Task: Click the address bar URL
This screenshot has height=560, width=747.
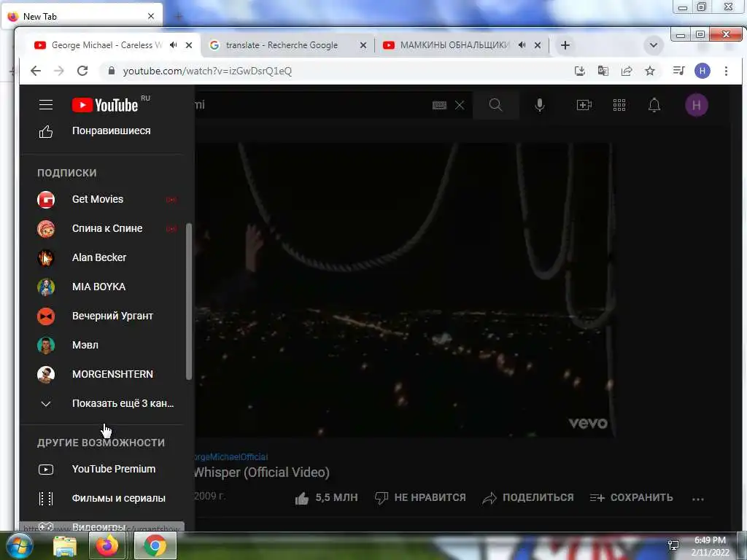Action: click(207, 71)
